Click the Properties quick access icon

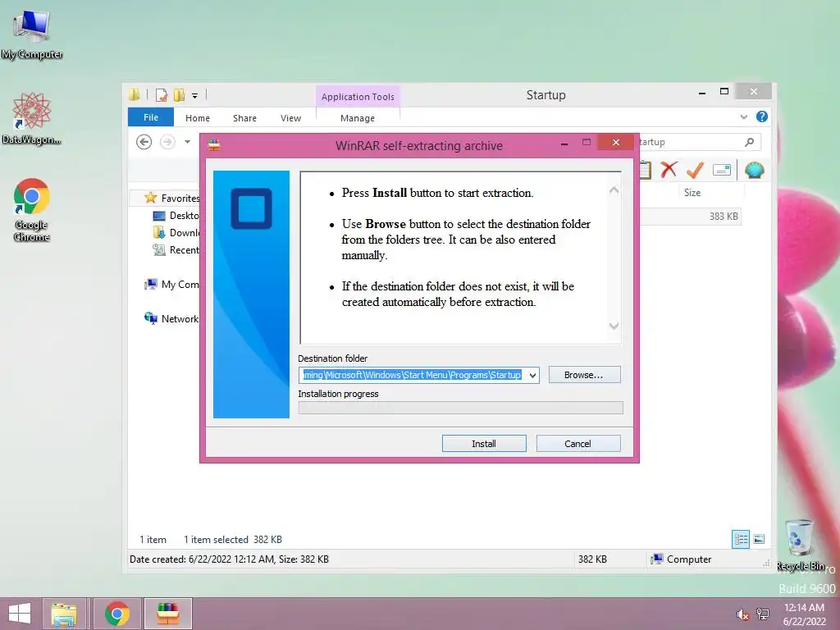pyautogui.click(x=162, y=95)
